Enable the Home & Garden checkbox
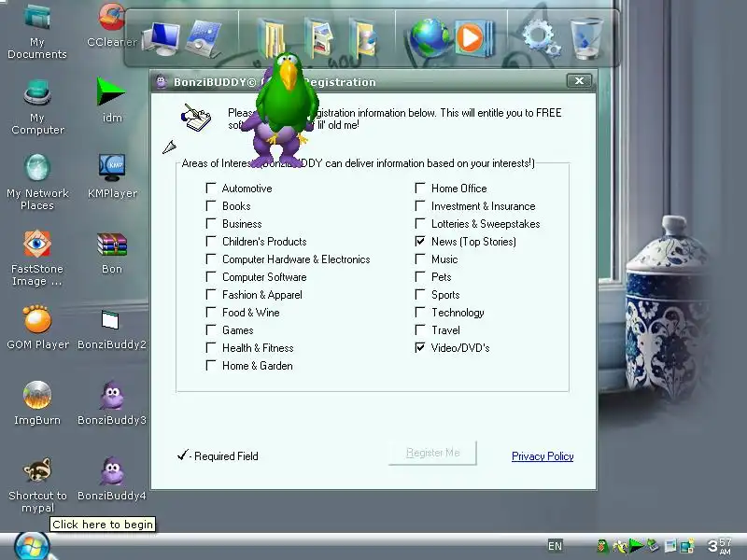The height and width of the screenshot is (560, 747). coord(211,365)
